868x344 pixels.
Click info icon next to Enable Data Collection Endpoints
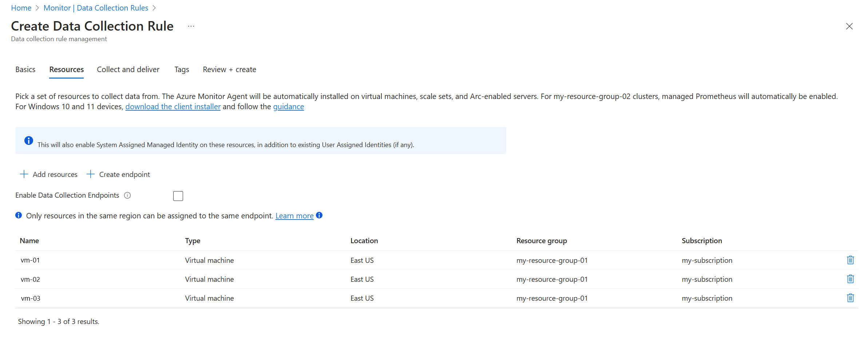(127, 195)
